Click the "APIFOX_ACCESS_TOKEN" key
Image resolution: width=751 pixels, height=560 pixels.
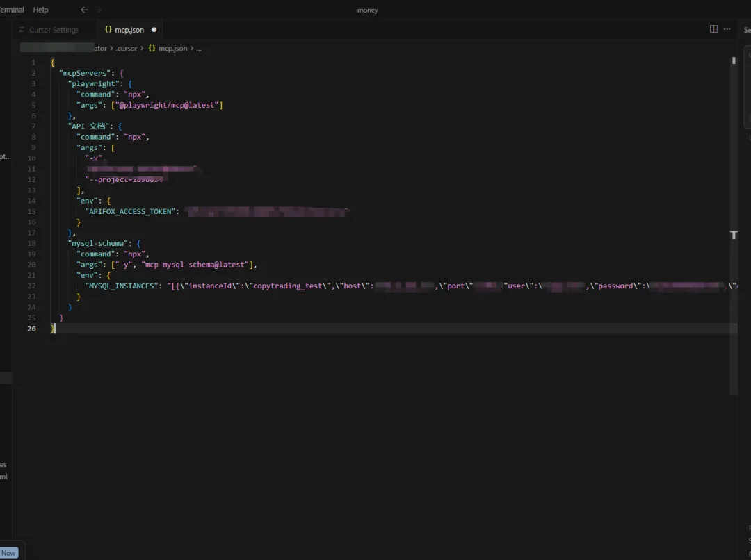[130, 211]
